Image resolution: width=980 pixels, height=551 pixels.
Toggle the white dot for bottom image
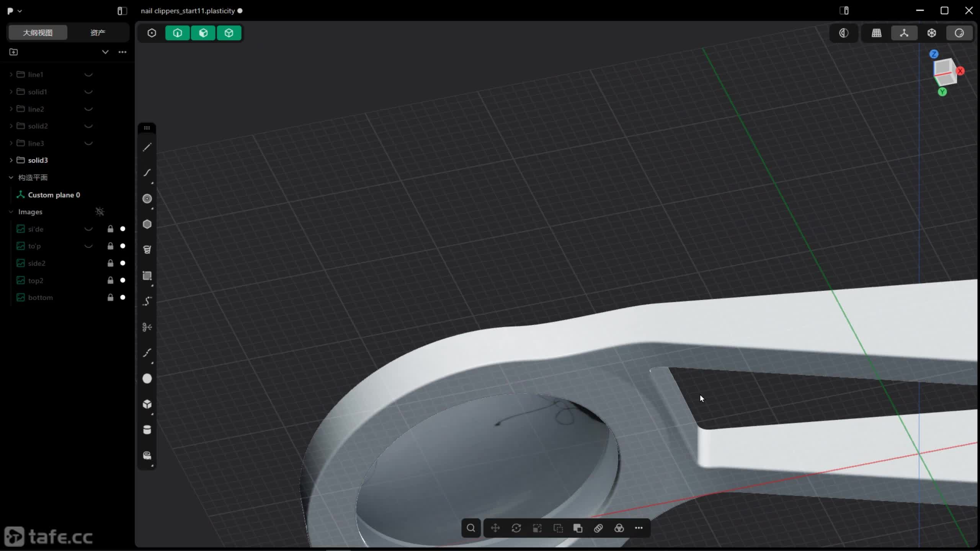[x=122, y=297]
